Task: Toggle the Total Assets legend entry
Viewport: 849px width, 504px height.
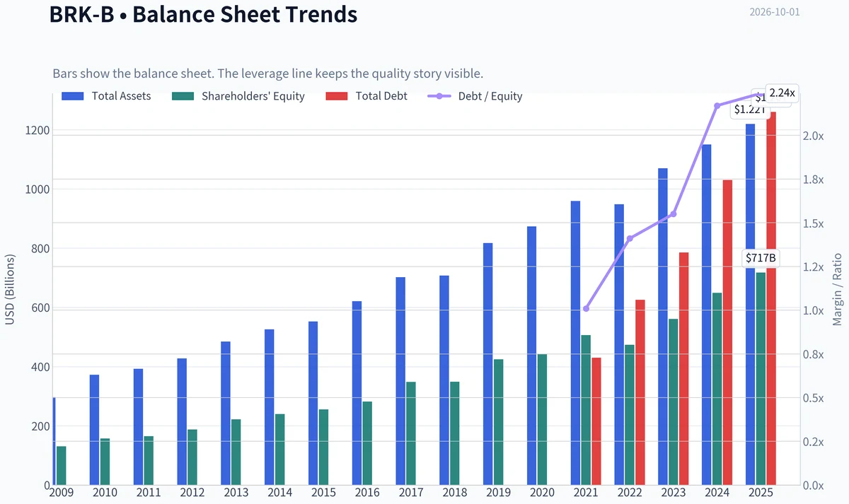Action: (106, 96)
